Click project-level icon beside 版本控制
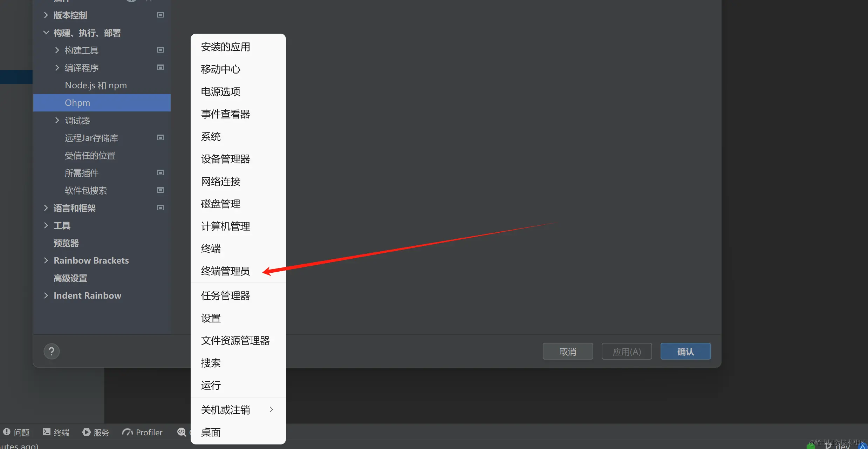This screenshot has width=868, height=449. click(x=160, y=15)
